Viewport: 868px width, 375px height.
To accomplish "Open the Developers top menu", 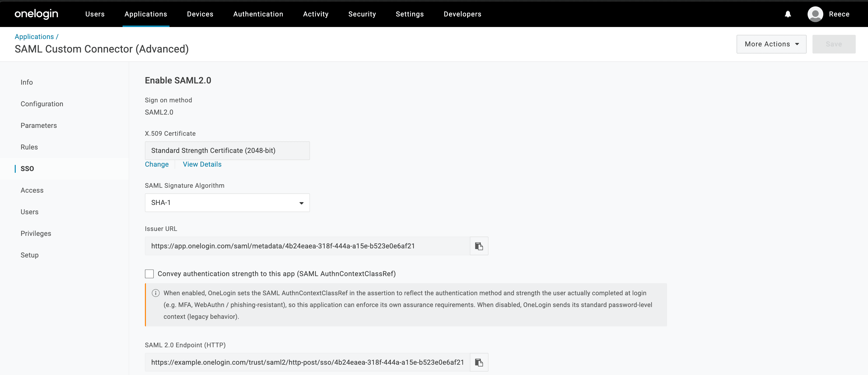I will click(x=462, y=14).
